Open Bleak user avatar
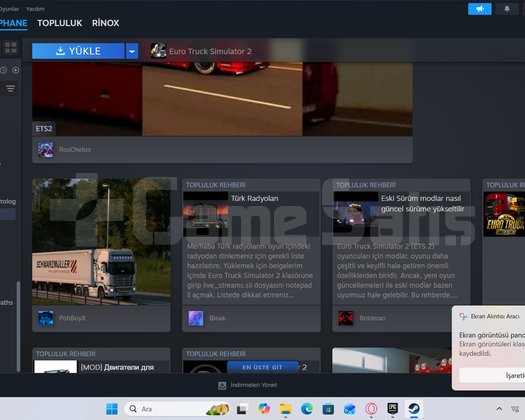 (196, 318)
